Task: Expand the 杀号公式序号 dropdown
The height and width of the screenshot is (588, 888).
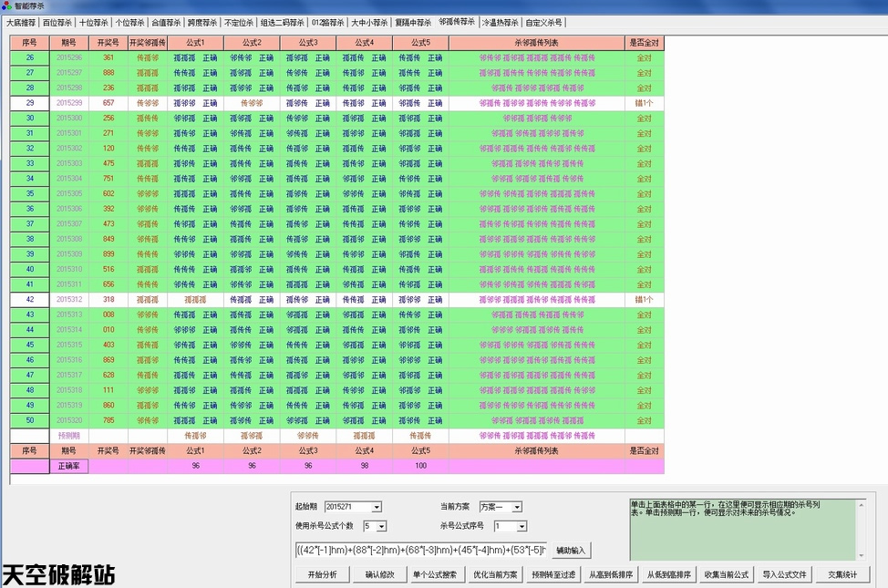Action: click(522, 527)
